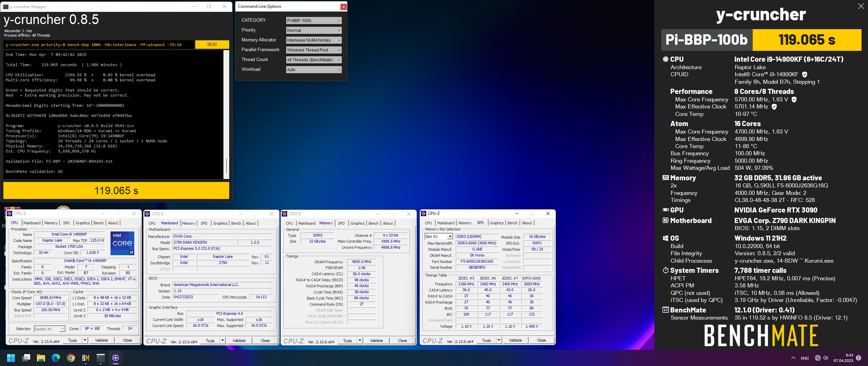Click Part Number F5-6000J2636G16G field
Viewport: 868px width, 366px height.
click(477, 261)
